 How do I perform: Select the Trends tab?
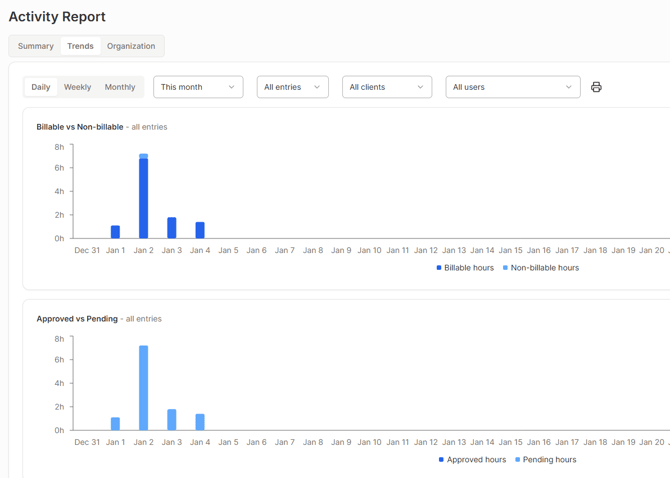coord(80,46)
